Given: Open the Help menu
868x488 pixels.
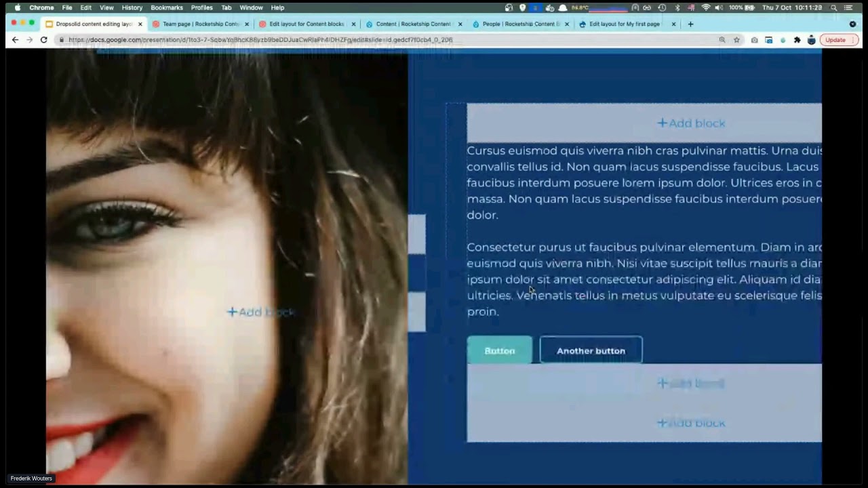Looking at the screenshot, I should (277, 7).
